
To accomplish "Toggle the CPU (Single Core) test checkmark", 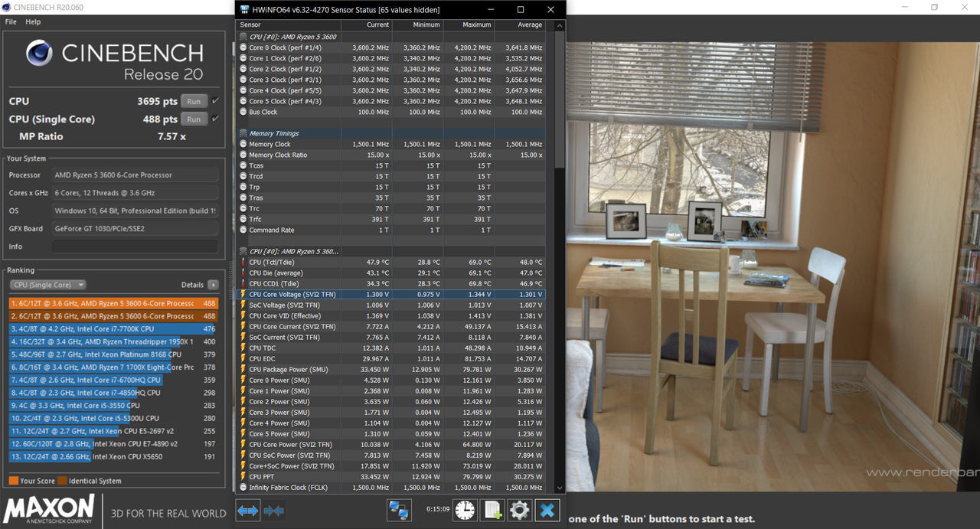I will coord(215,119).
